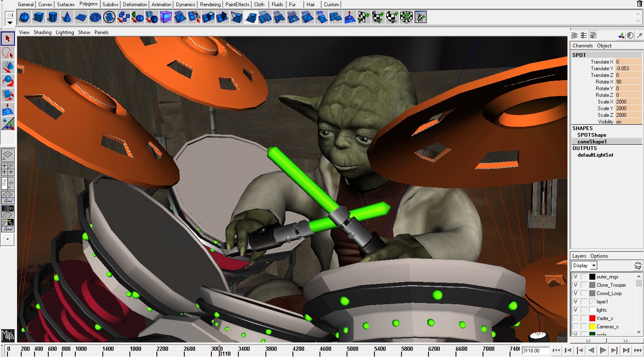Image resolution: width=644 pixels, height=357 pixels.
Task: Select the Show Manipulator tool
Action: 8,123
